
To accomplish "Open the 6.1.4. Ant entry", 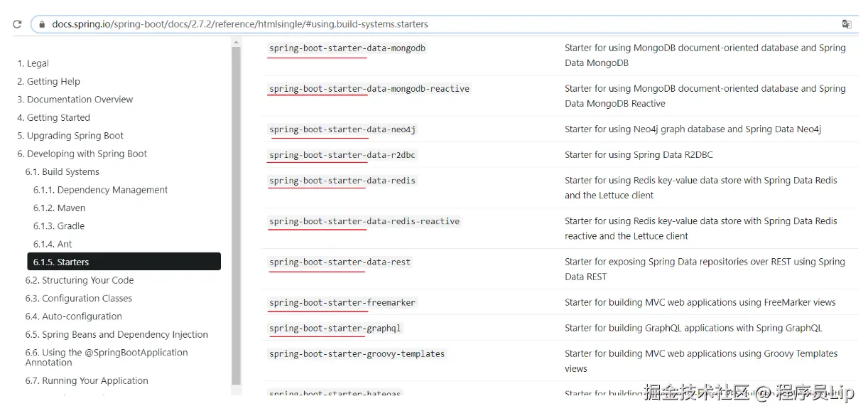I will click(53, 245).
